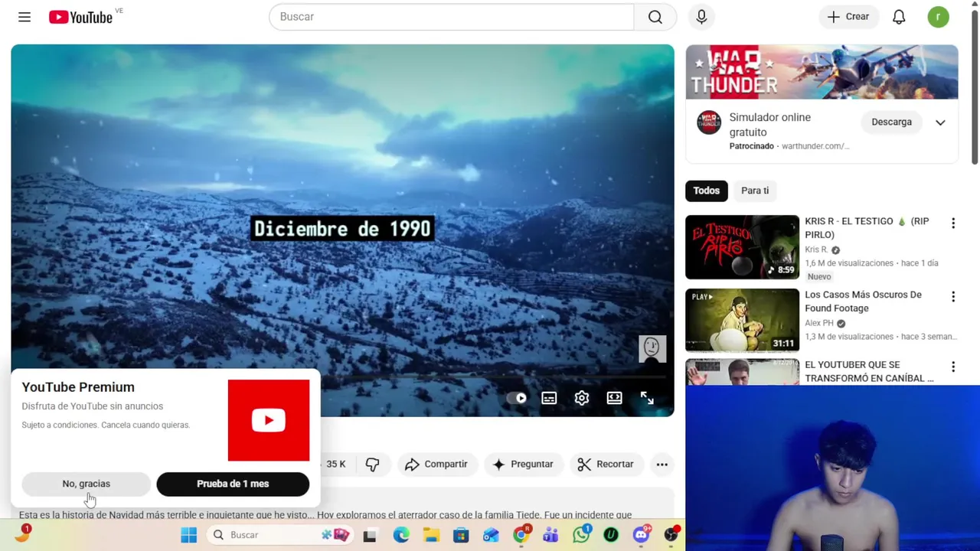Open options for Los Casos Más Oscuros
Viewport: 980px width, 551px height.
pos(953,297)
